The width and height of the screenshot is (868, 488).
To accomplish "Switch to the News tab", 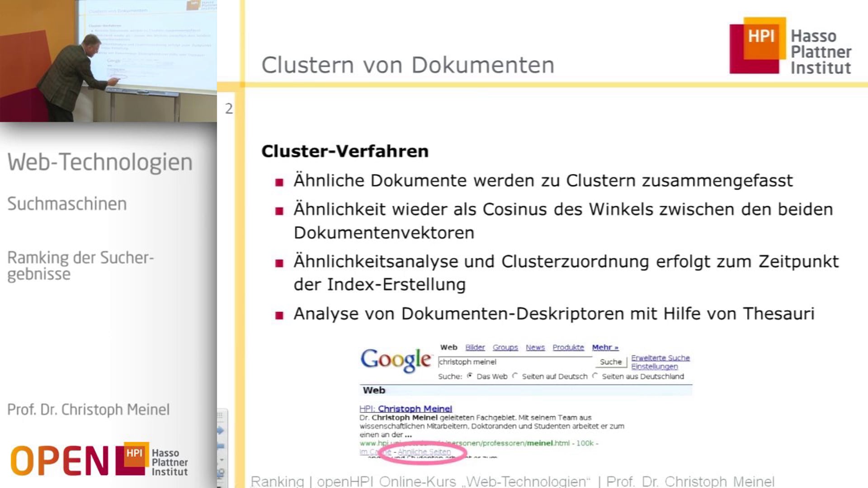I will pyautogui.click(x=535, y=347).
